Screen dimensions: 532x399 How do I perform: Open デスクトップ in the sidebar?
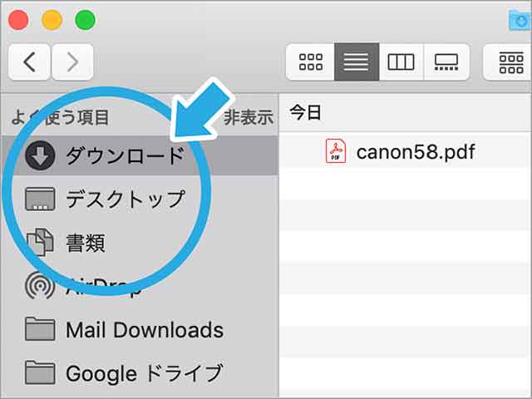[x=140, y=199]
